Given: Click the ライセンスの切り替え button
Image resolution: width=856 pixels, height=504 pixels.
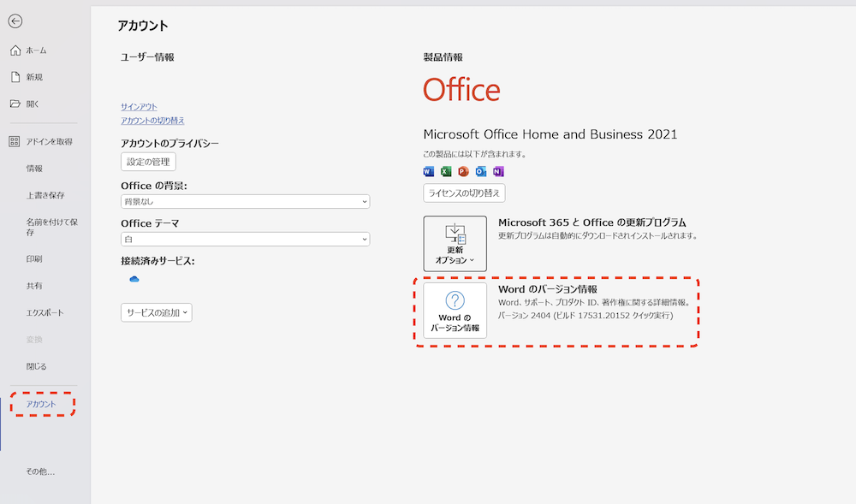Looking at the screenshot, I should click(464, 193).
